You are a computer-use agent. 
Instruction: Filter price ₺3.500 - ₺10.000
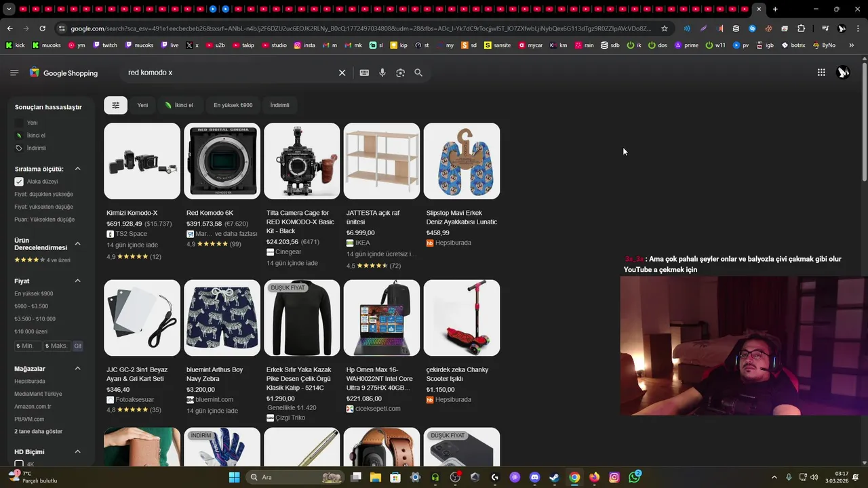(35, 319)
